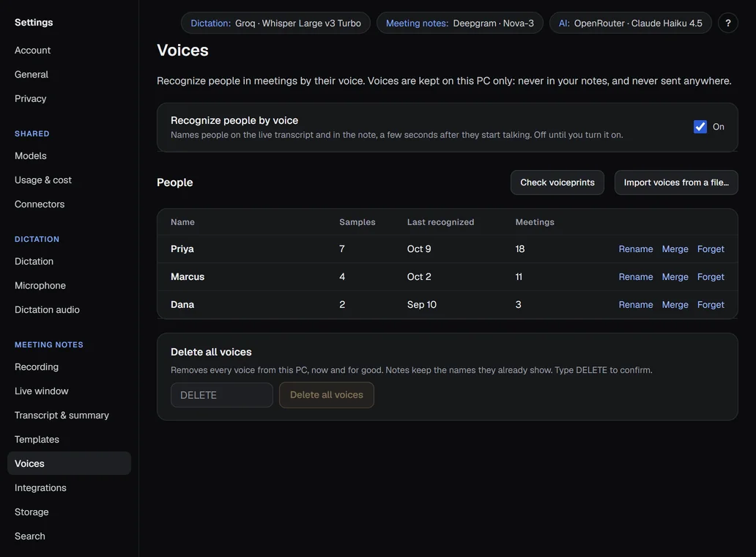The width and height of the screenshot is (756, 557).
Task: Select the Voices sidebar item
Action: coord(69,463)
